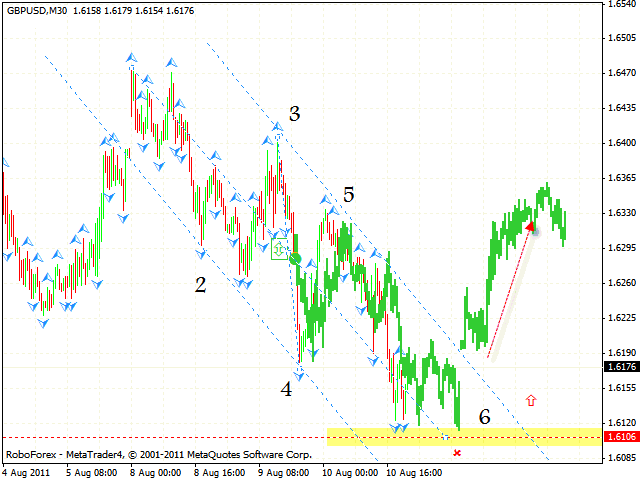Viewport: 640px width, 480px height.
Task: Click the GBPUSD,M30 chart title
Action: coord(37,11)
